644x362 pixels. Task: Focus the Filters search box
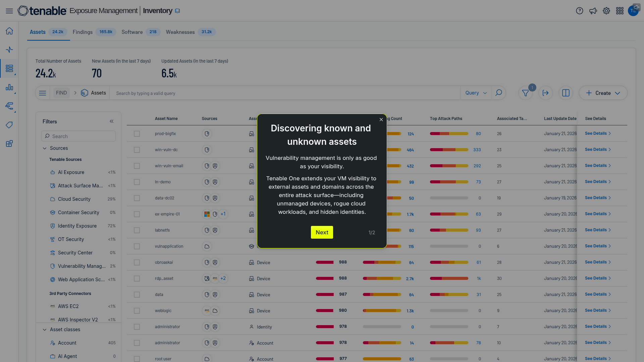pyautogui.click(x=78, y=136)
